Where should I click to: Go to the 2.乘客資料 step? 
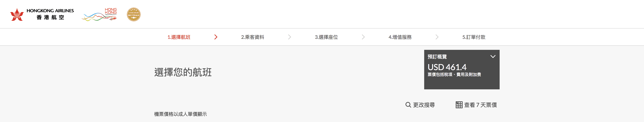click(253, 37)
